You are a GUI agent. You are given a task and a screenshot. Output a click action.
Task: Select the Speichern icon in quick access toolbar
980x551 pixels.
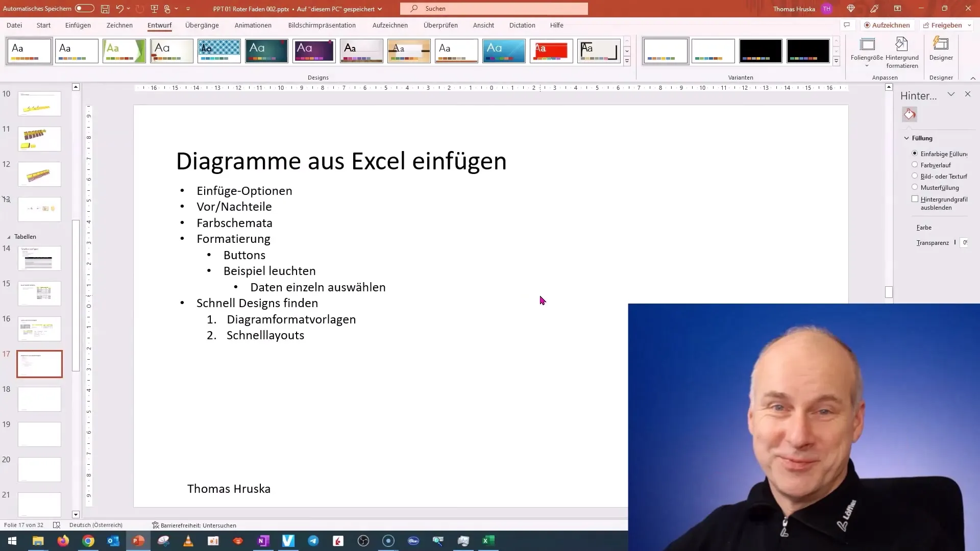(105, 9)
